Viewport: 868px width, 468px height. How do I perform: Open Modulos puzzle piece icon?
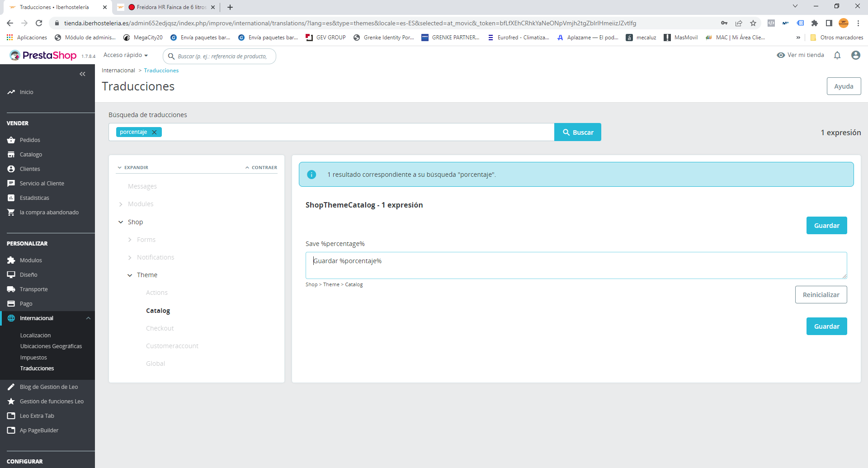pos(11,260)
